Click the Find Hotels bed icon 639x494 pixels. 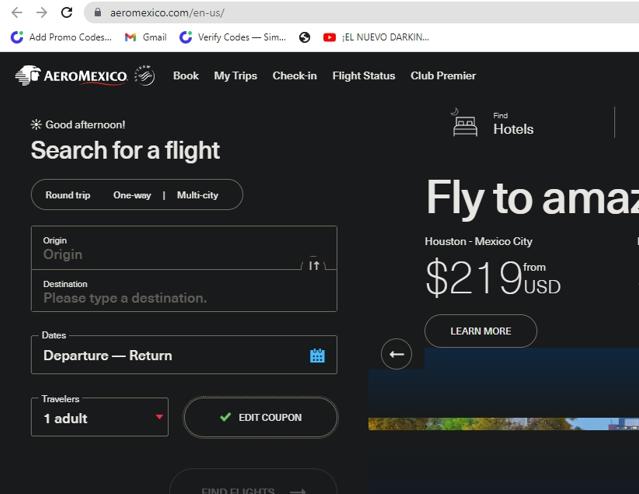click(x=465, y=123)
